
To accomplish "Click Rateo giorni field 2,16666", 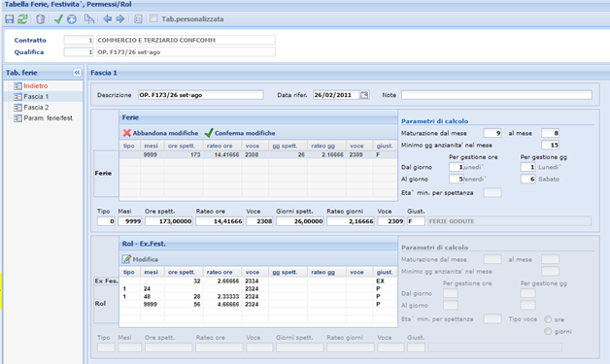I will click(x=351, y=221).
